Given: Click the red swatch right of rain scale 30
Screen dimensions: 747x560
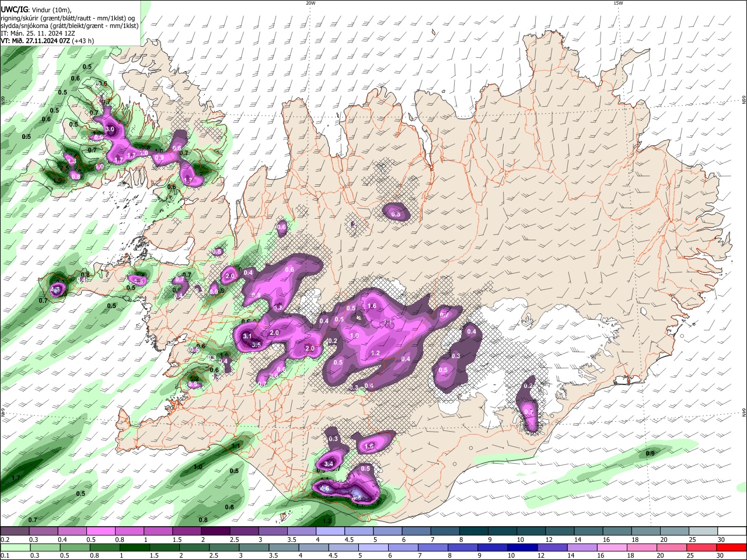Looking at the screenshot, I should (732, 547).
